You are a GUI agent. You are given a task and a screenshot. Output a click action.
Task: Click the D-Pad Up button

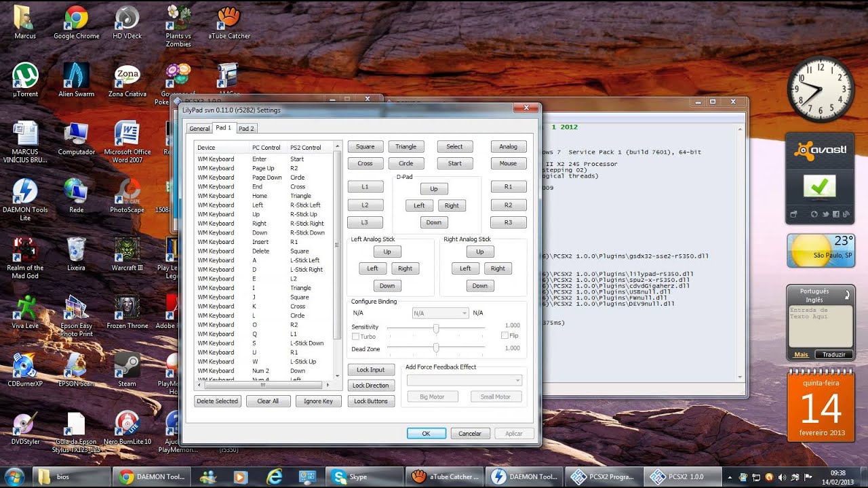(434, 189)
